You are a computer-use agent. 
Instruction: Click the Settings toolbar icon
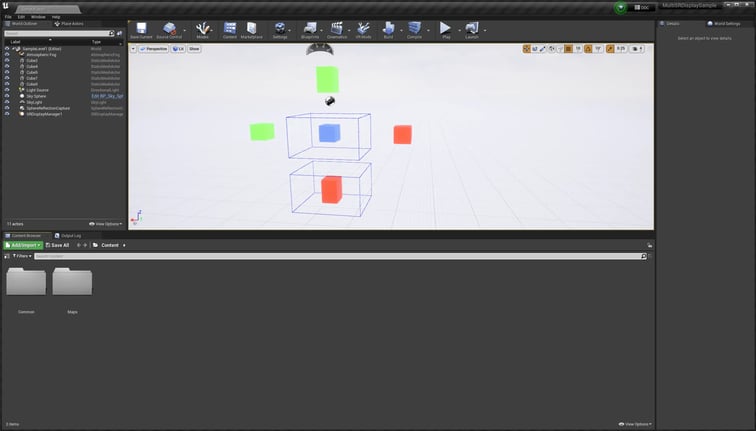[x=280, y=30]
